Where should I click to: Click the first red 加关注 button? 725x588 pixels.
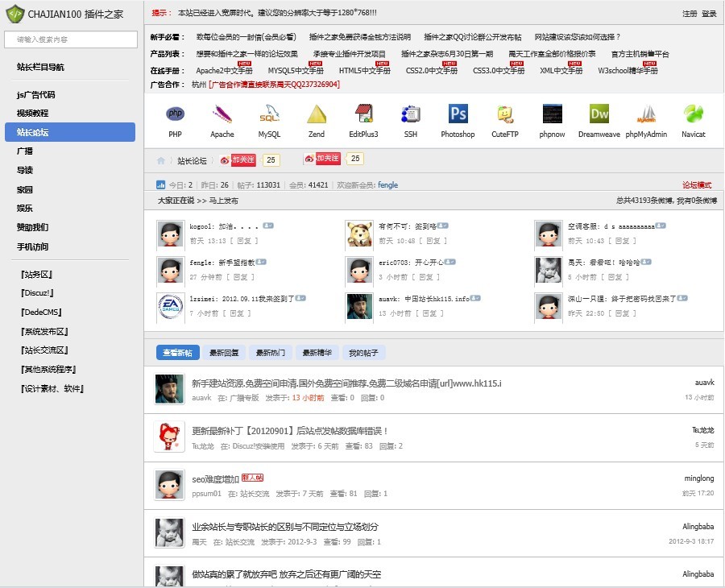(242, 159)
